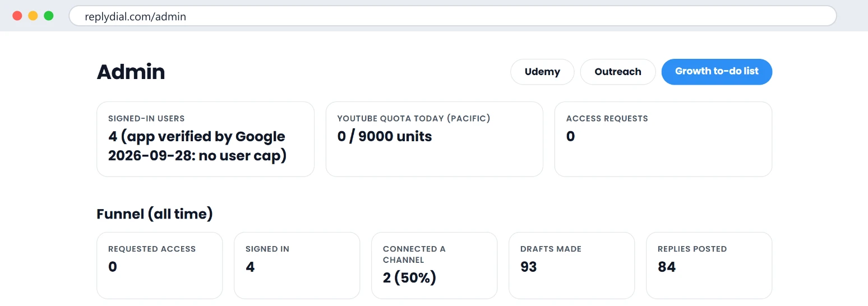The image size is (868, 306).
Task: Select the '0 / 9000 units' value
Action: pyautogui.click(x=385, y=136)
